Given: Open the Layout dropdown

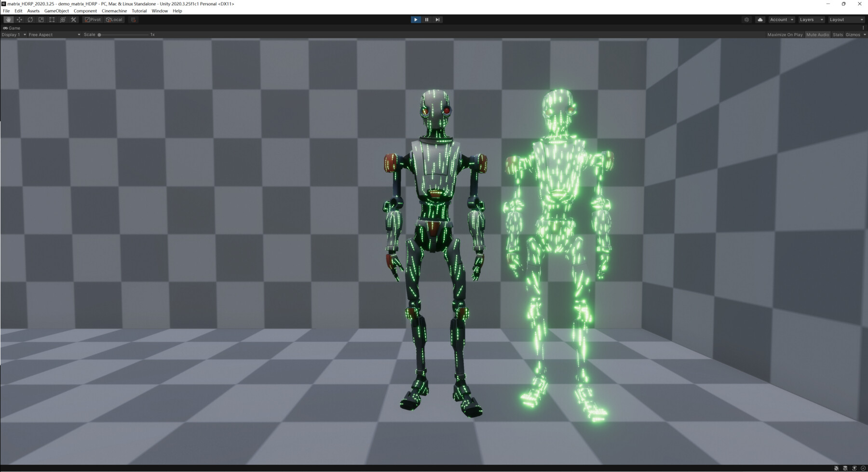Looking at the screenshot, I should click(846, 19).
